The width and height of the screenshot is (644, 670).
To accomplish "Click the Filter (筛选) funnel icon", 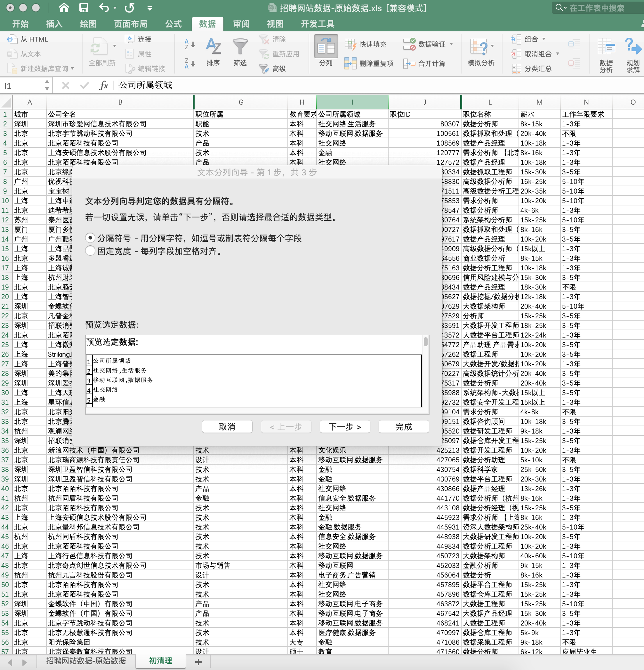I will pyautogui.click(x=240, y=46).
